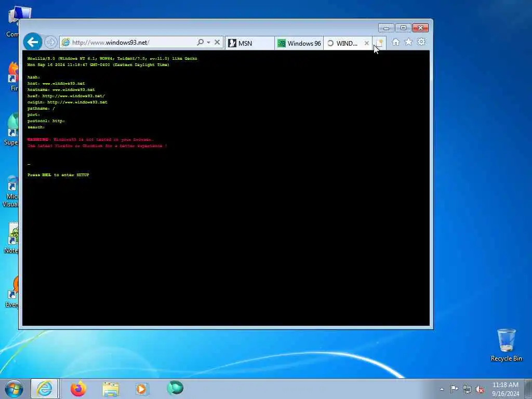This screenshot has width=532, height=399.
Task: Click the Internet Explorer page icon in address bar
Action: point(65,43)
